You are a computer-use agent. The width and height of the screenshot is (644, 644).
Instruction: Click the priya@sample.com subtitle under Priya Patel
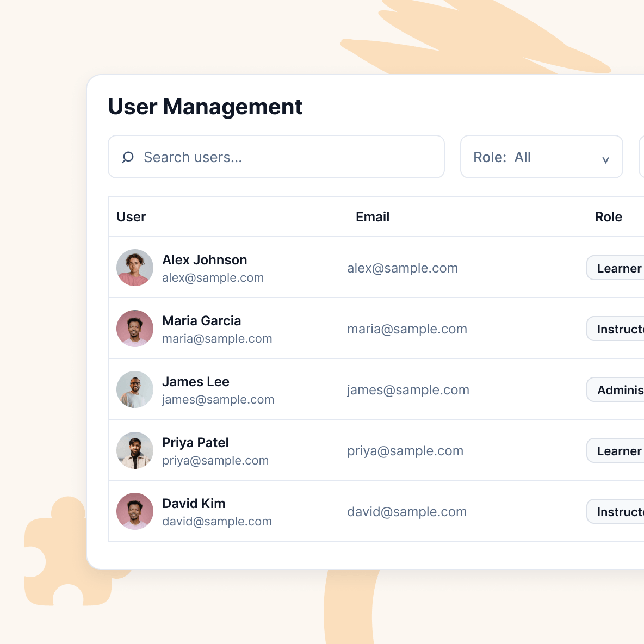[x=215, y=460]
